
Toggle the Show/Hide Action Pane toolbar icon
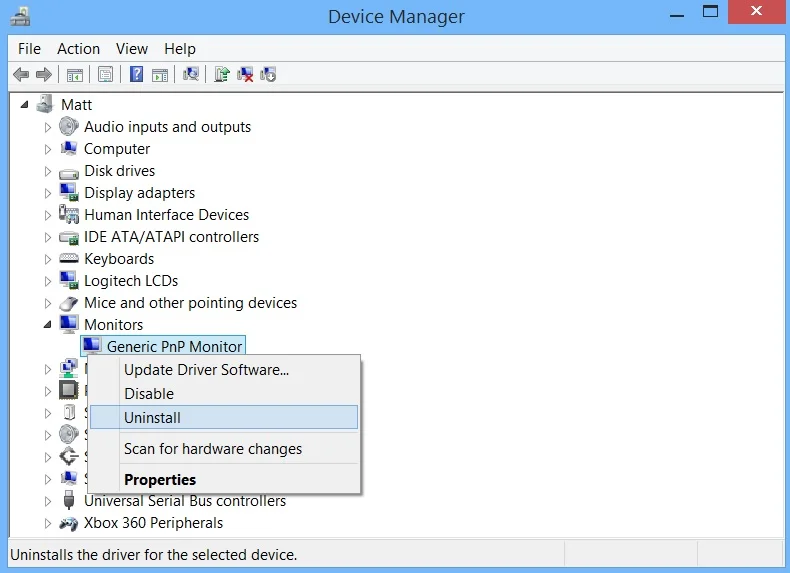coord(160,75)
